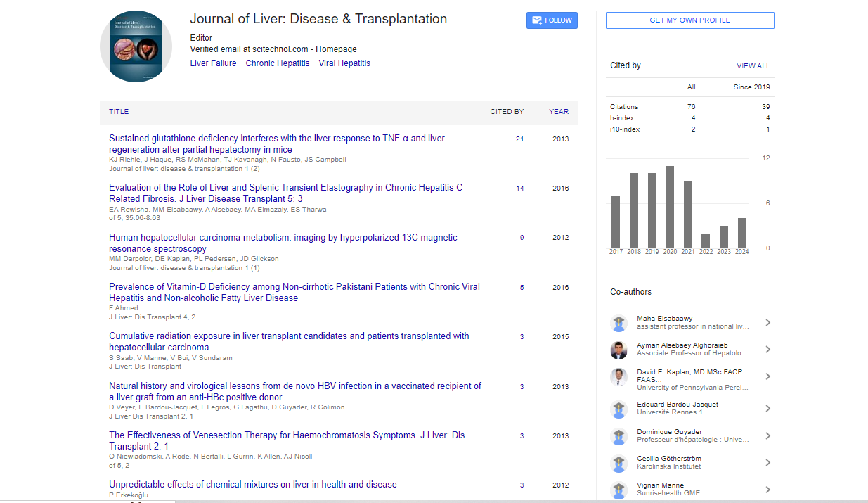868x503 pixels.
Task: Open the journal's Homepage link
Action: pyautogui.click(x=336, y=49)
